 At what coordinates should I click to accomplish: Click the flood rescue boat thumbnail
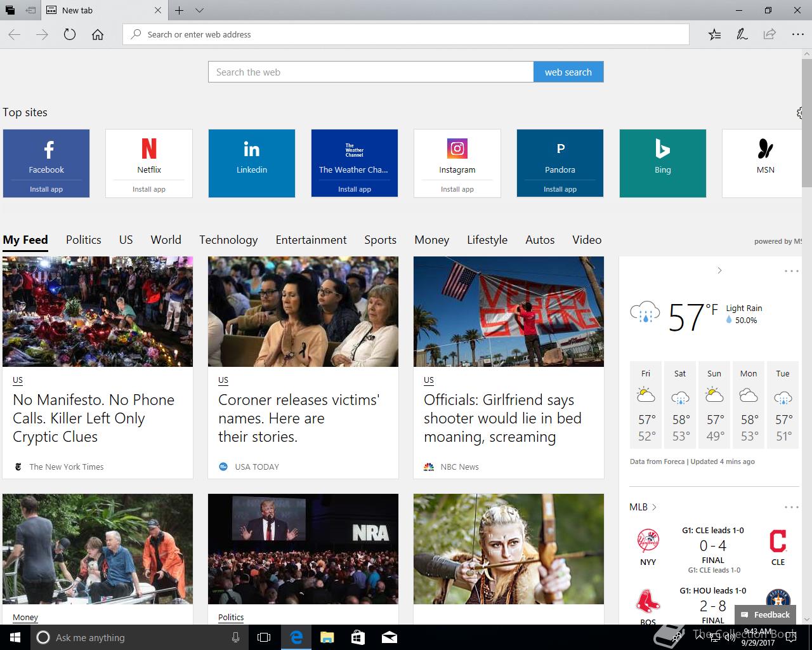coord(98,548)
